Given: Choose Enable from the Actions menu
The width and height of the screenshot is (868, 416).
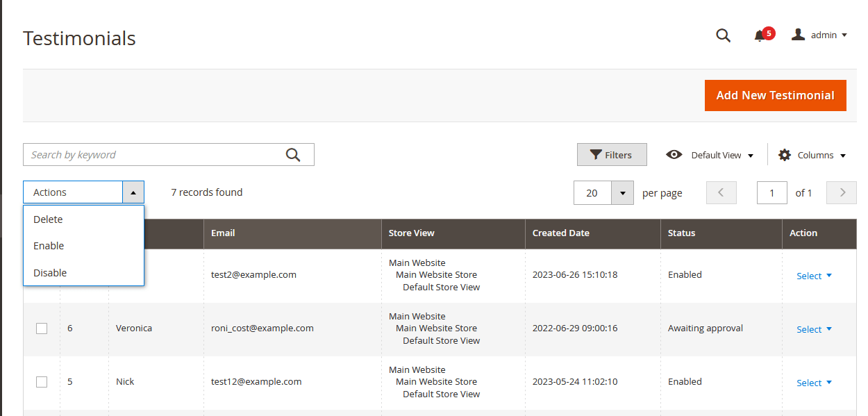Looking at the screenshot, I should (49, 246).
